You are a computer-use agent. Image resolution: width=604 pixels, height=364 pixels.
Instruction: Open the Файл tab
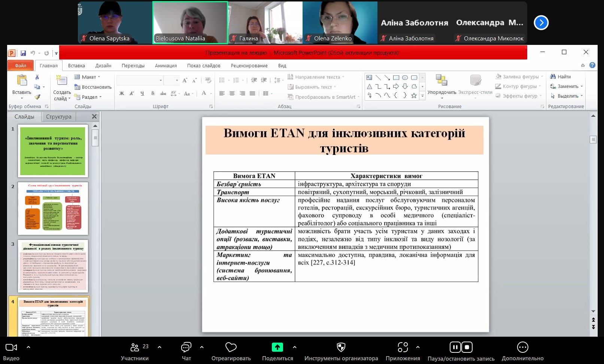21,65
